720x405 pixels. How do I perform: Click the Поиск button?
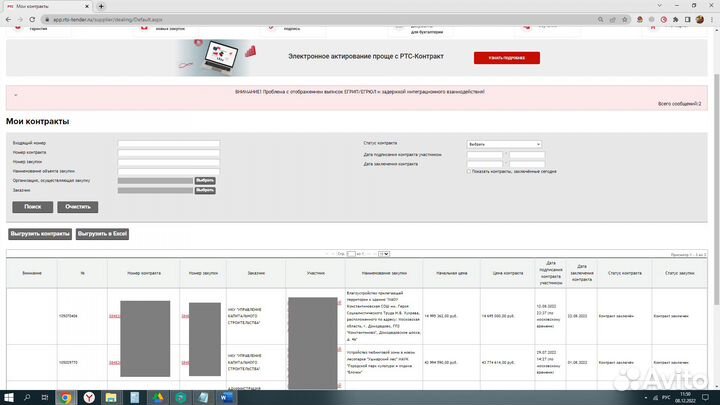point(32,206)
